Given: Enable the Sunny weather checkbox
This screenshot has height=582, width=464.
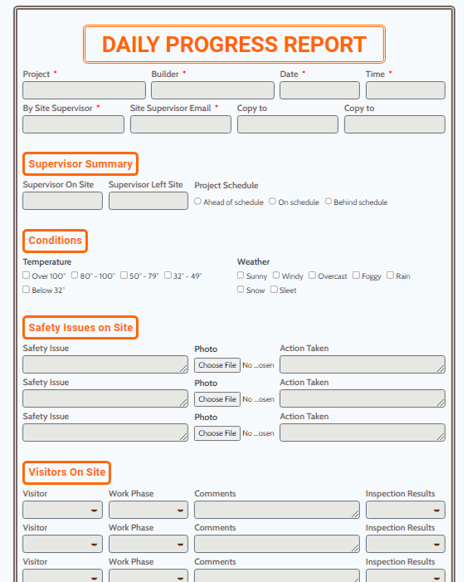Looking at the screenshot, I should [241, 275].
